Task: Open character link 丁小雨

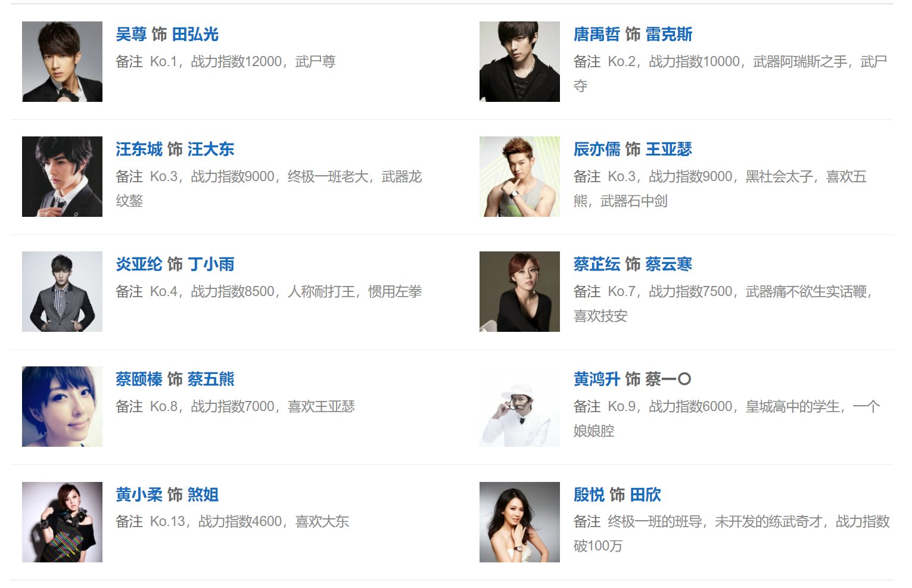Action: [211, 265]
